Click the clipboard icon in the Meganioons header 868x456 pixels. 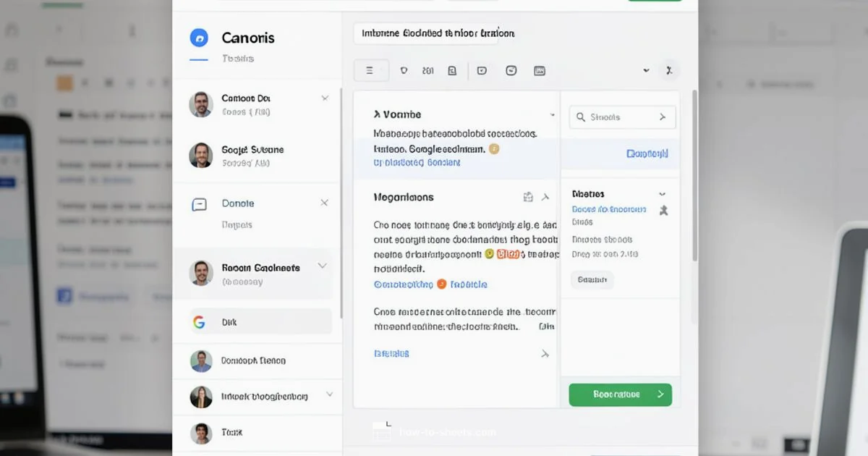(x=528, y=197)
